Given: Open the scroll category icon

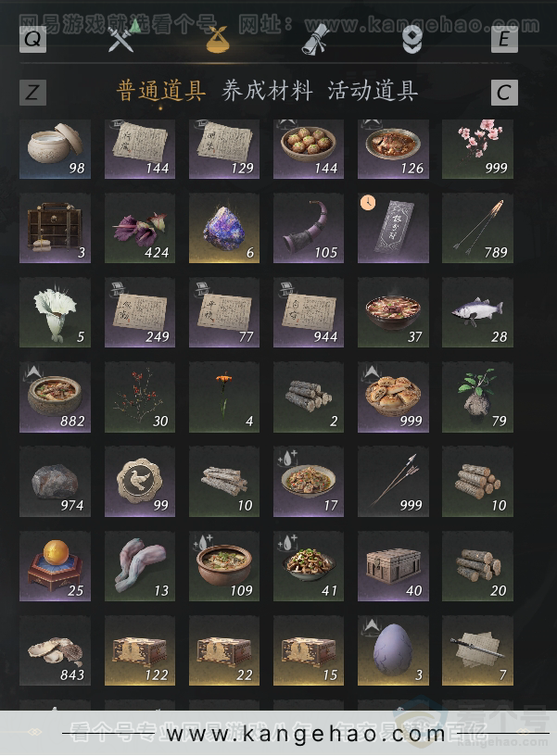Looking at the screenshot, I should pyautogui.click(x=315, y=39).
